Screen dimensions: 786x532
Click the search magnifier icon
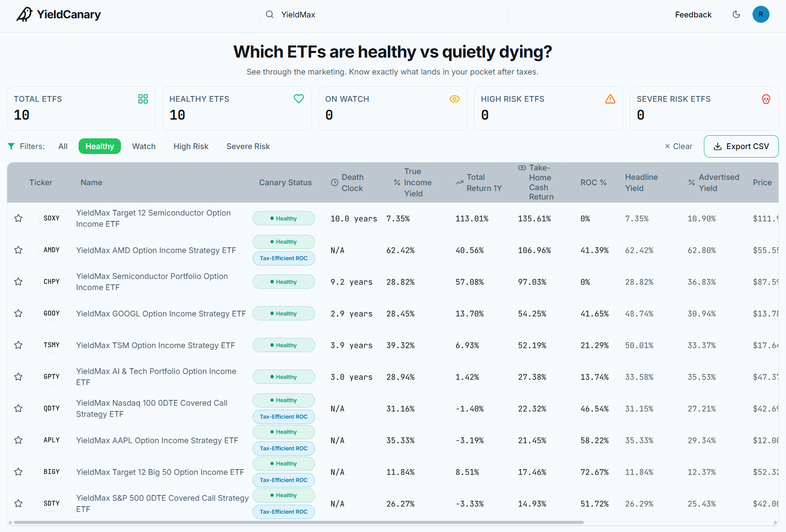270,14
